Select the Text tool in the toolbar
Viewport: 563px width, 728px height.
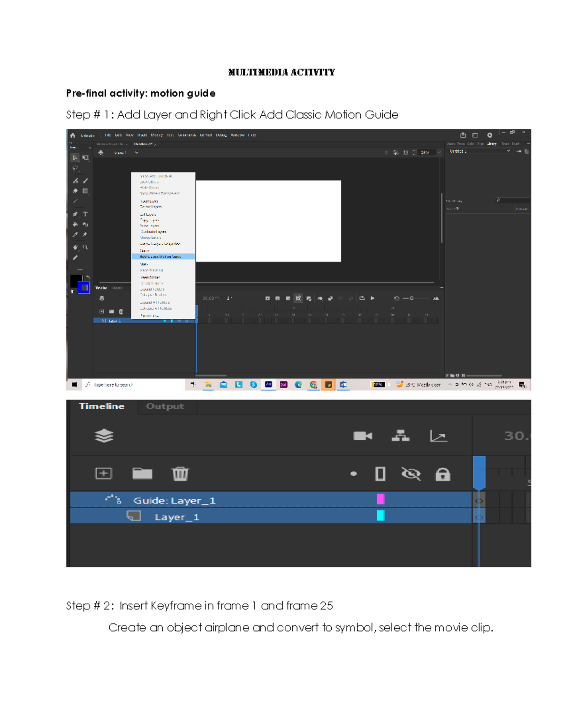(x=85, y=214)
